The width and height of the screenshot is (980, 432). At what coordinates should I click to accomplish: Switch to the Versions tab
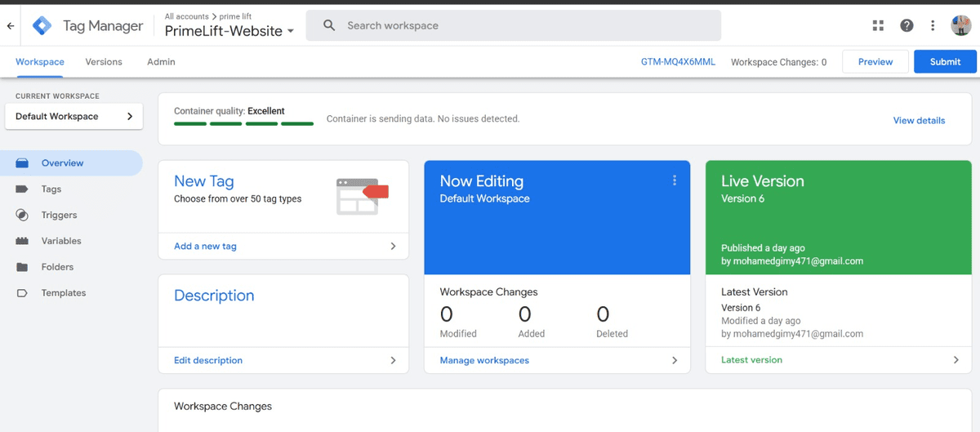click(x=104, y=62)
